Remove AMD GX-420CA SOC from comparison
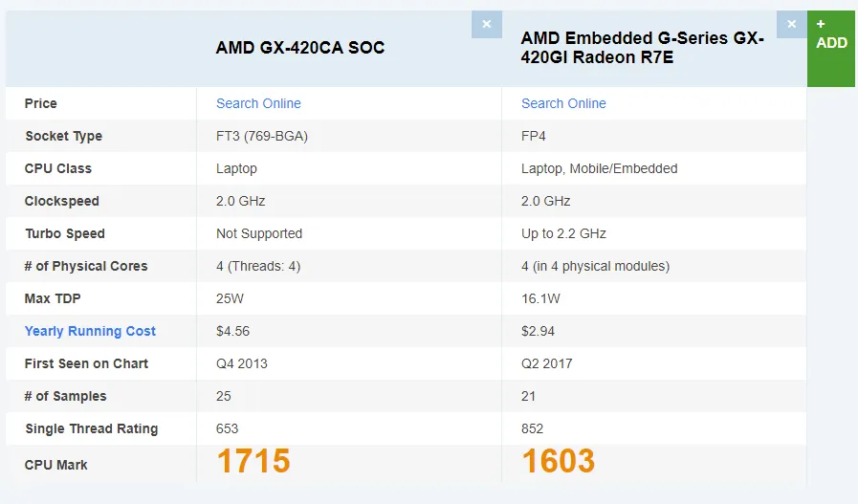This screenshot has height=504, width=858. click(x=486, y=24)
